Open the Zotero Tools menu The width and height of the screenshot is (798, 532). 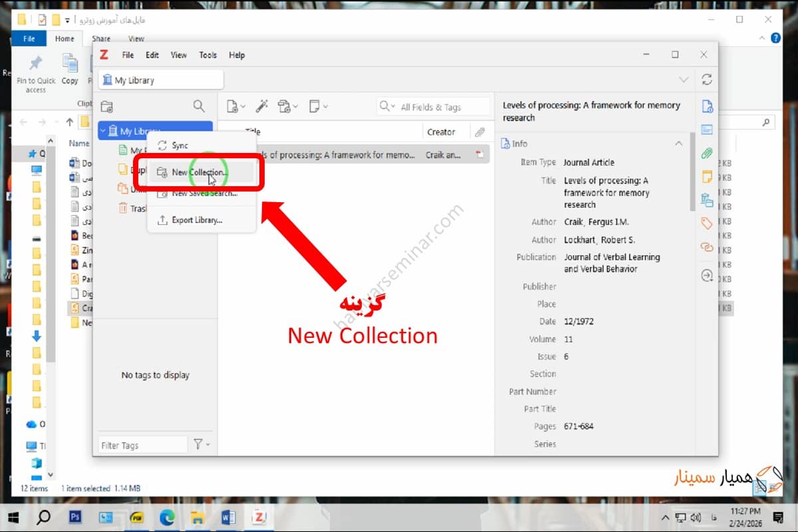208,55
